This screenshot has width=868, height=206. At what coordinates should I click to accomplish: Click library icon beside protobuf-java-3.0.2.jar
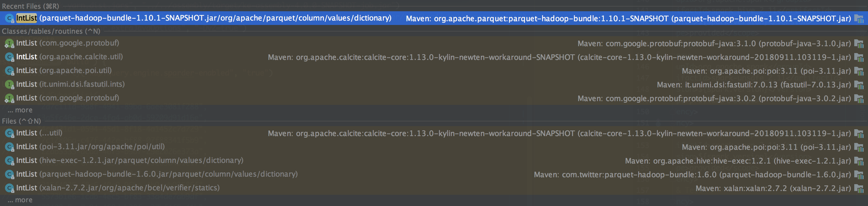(x=859, y=99)
